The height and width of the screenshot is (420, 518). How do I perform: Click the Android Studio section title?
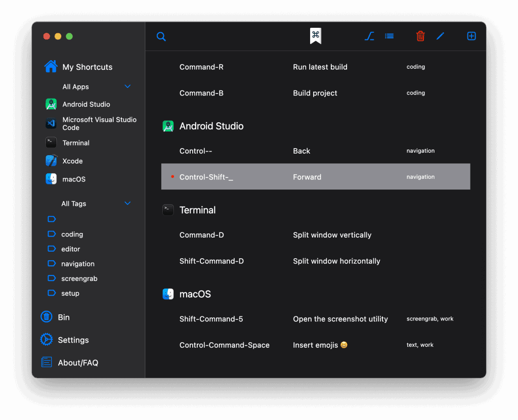click(211, 126)
